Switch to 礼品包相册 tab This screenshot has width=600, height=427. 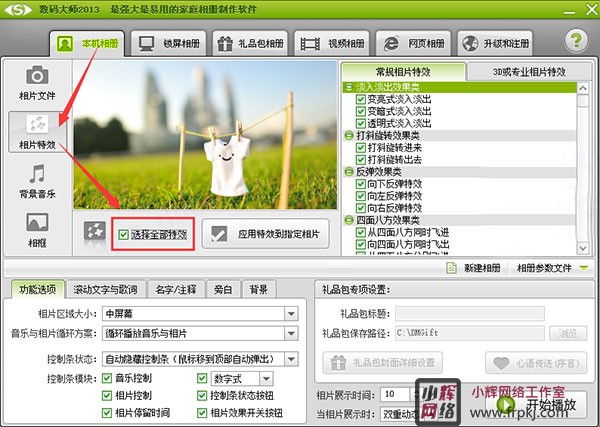click(250, 44)
